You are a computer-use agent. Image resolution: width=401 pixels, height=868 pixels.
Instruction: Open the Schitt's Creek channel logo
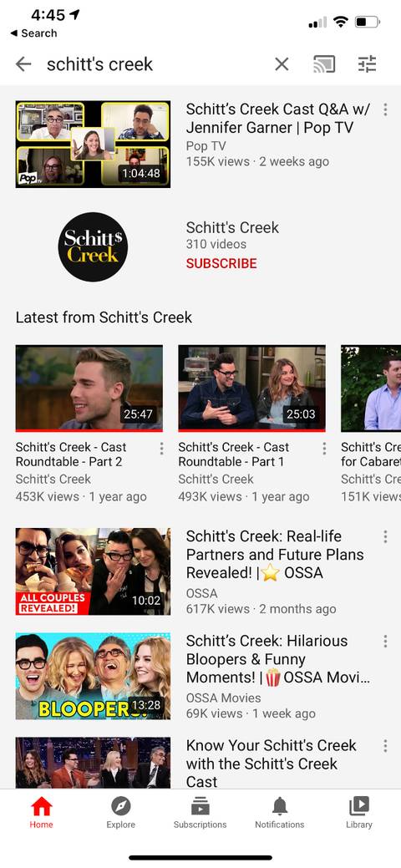pos(93,247)
